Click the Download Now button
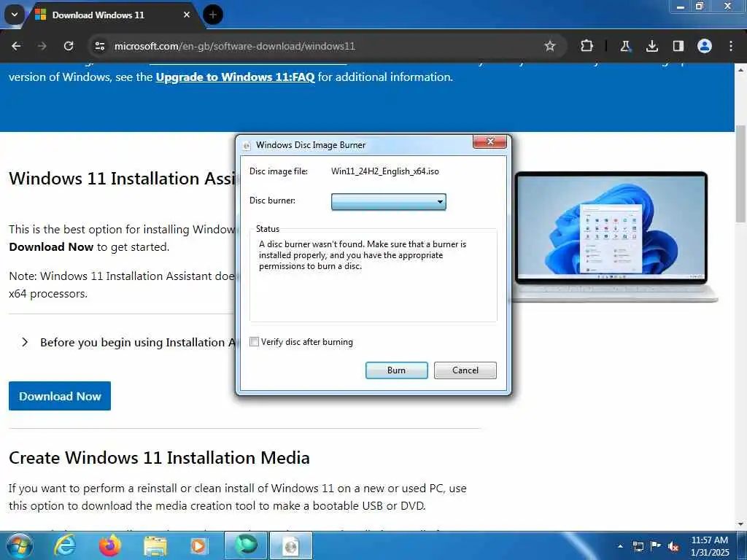Screen dimensions: 747x560 [60, 396]
